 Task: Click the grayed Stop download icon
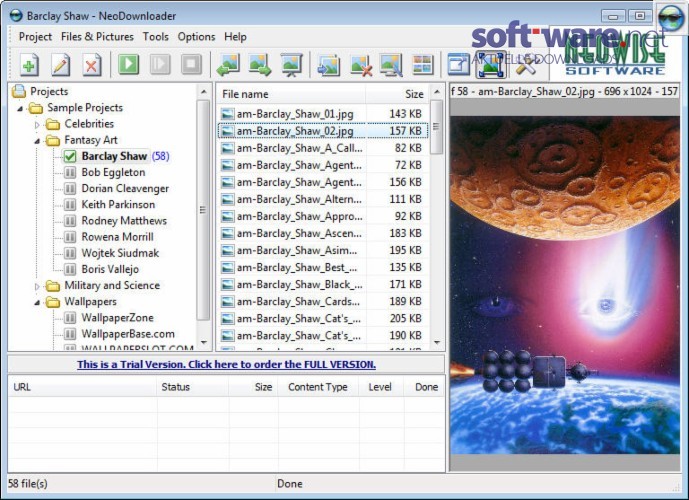point(191,64)
